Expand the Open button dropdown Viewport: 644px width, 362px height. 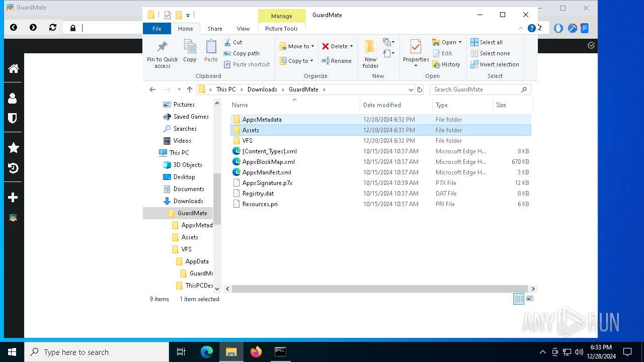coord(460,42)
